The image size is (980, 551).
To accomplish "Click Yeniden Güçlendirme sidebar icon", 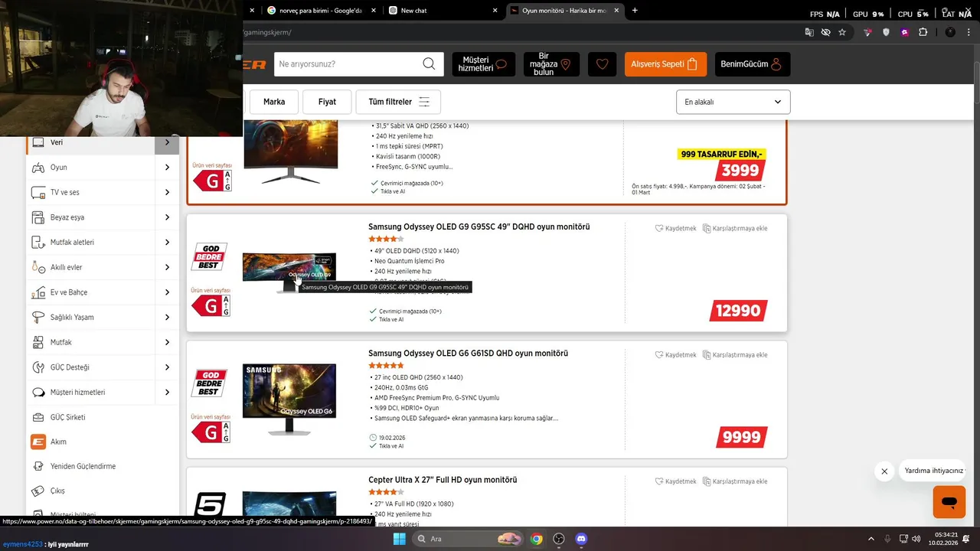I will 38,466.
